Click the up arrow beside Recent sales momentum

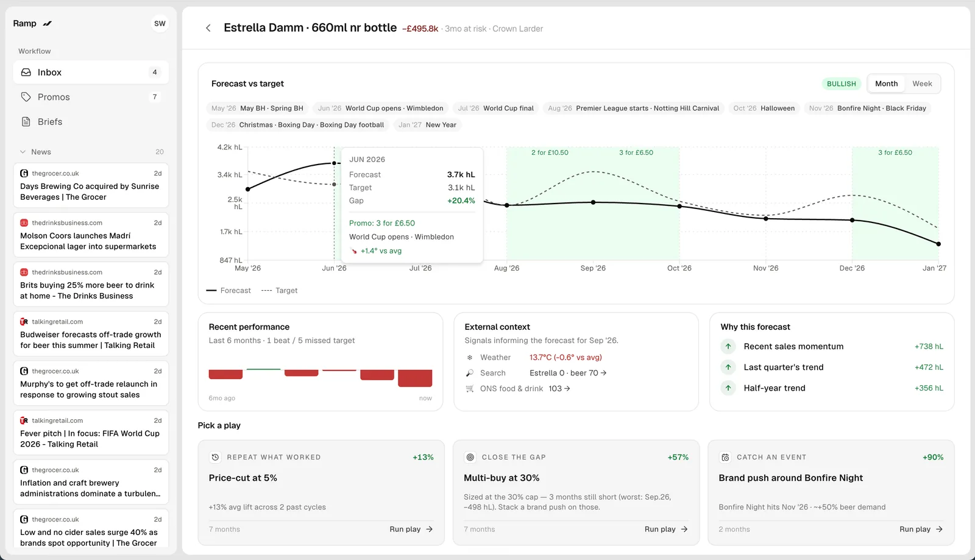[728, 347]
